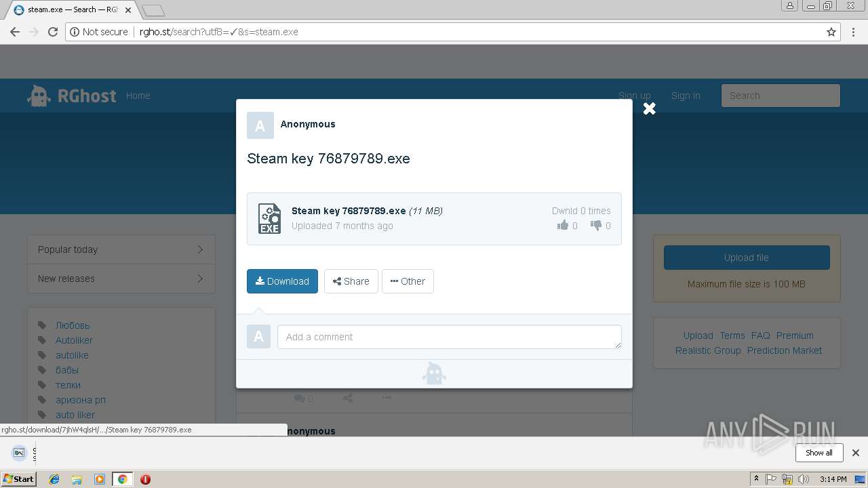The width and height of the screenshot is (868, 488).
Task: Click the Sign in link
Action: pyautogui.click(x=686, y=96)
